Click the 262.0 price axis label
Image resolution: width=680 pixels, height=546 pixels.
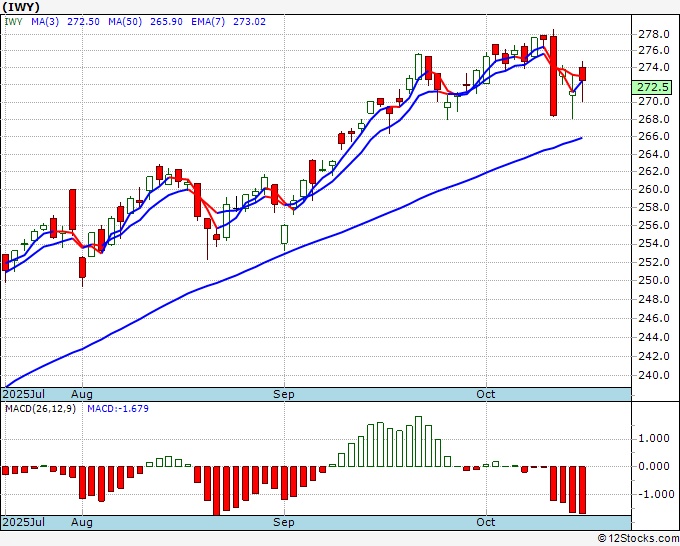[x=654, y=171]
